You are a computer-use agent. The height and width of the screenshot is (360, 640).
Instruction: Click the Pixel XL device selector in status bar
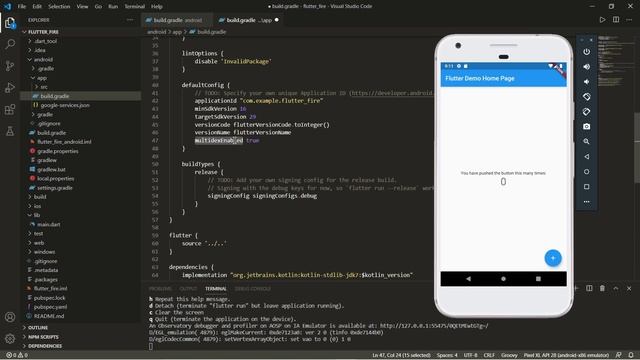(566, 355)
